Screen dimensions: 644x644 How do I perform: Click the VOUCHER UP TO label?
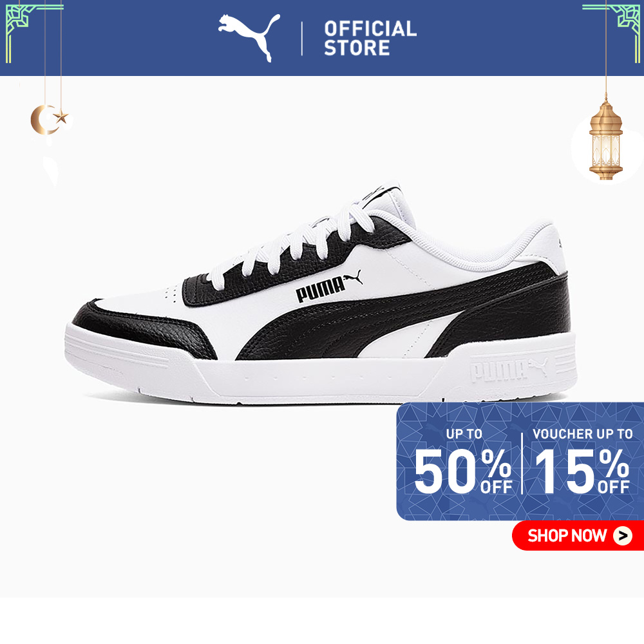tap(582, 433)
